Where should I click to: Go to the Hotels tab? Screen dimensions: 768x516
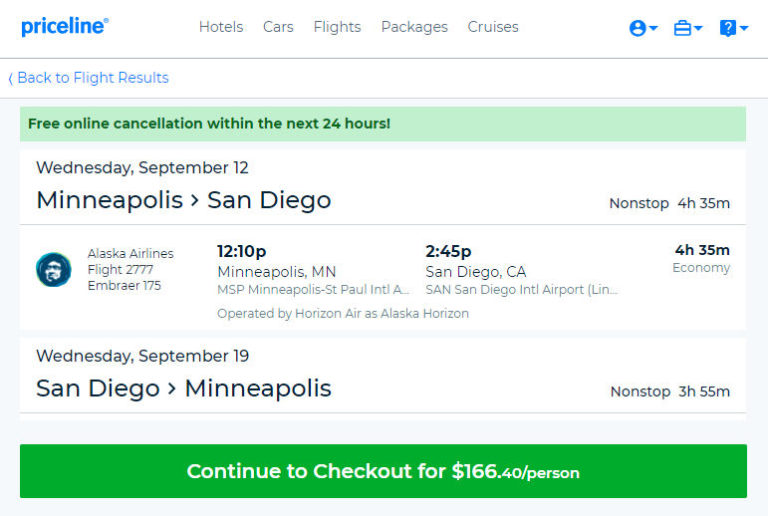tap(221, 27)
